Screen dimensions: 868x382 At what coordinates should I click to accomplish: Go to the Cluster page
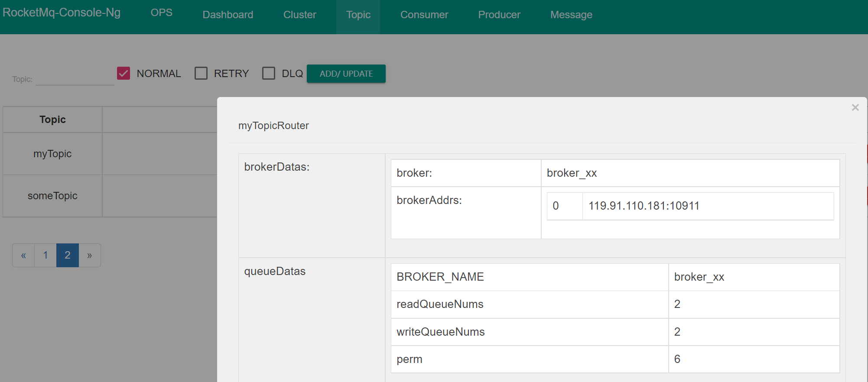point(299,15)
